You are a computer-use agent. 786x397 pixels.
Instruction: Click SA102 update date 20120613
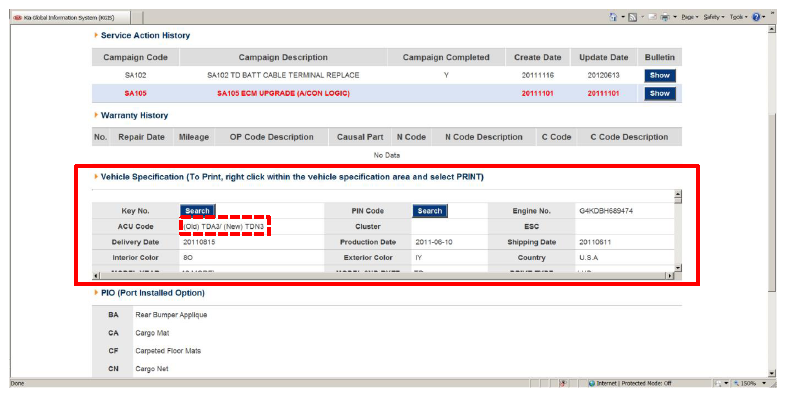click(x=604, y=75)
